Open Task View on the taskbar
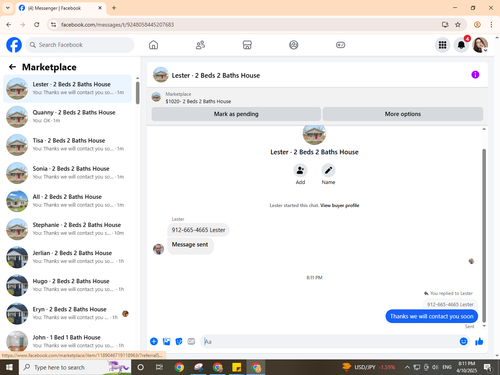This screenshot has height=375, width=500. tap(159, 367)
